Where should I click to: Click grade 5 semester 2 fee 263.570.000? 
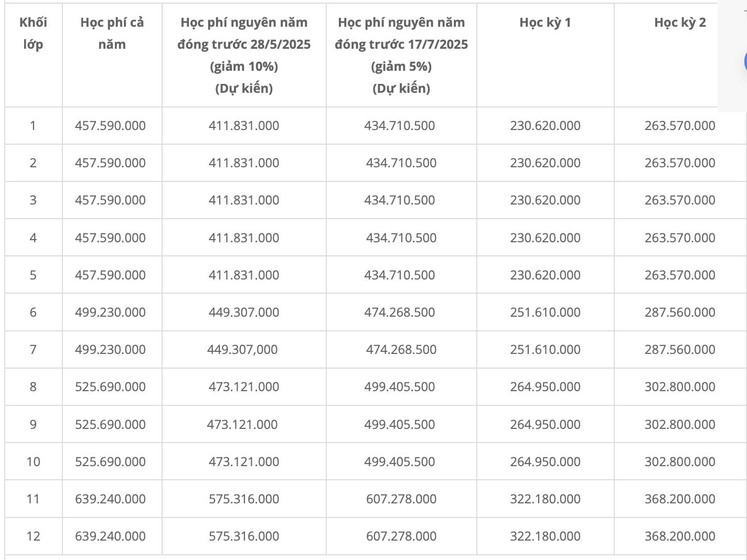[680, 275]
